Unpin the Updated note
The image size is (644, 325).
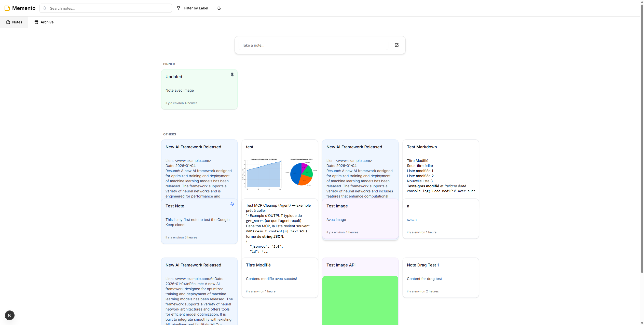[232, 75]
